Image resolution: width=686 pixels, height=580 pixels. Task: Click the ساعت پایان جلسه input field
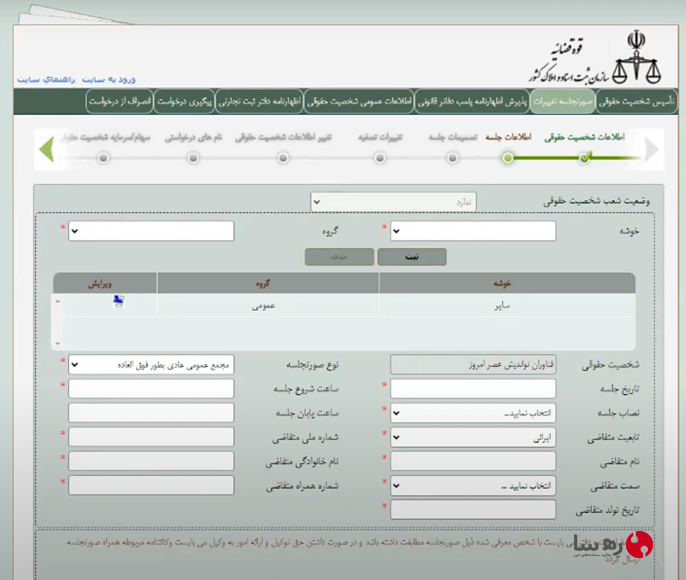click(151, 413)
